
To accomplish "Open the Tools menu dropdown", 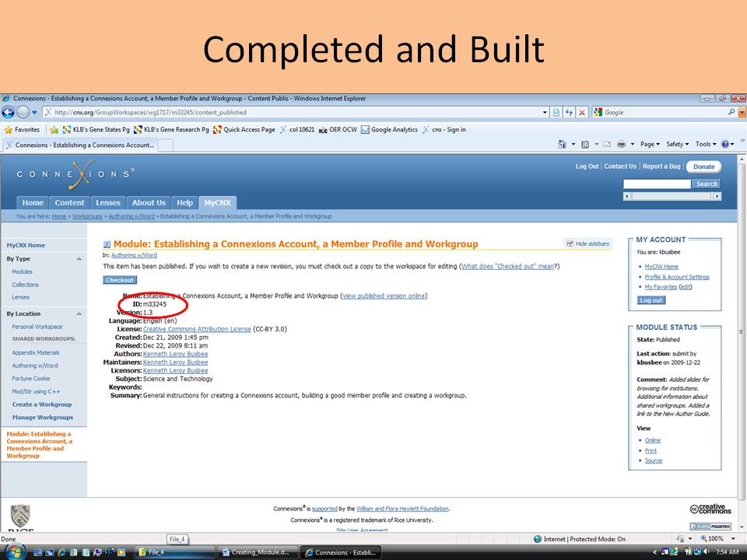I will coord(706,144).
